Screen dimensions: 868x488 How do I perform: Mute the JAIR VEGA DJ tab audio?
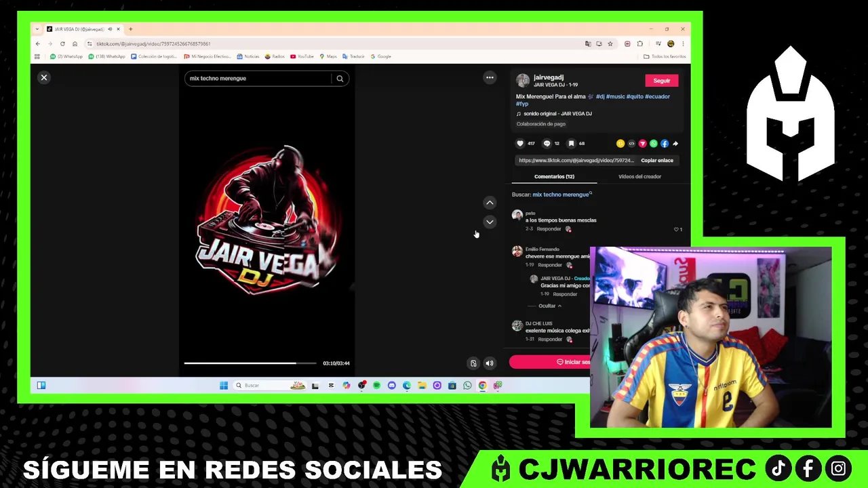point(110,29)
